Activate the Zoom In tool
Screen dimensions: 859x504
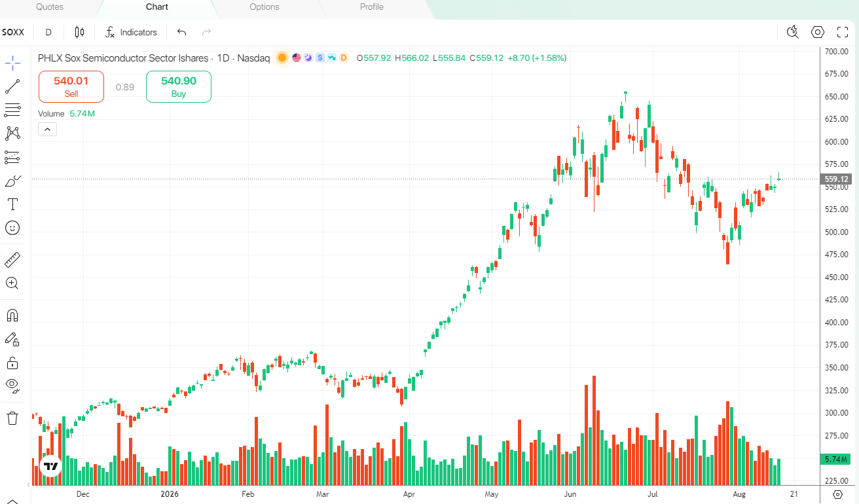pyautogui.click(x=12, y=283)
